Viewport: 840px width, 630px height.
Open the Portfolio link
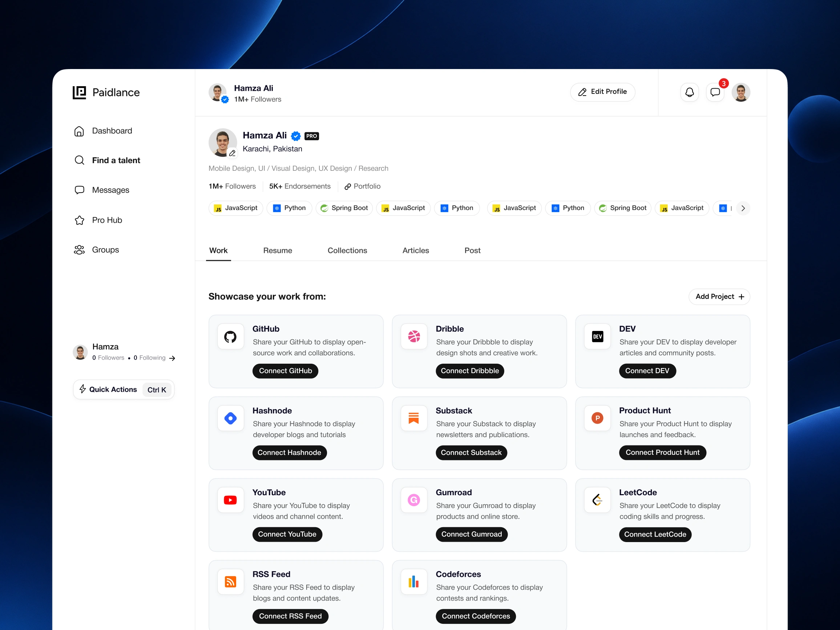pos(362,186)
